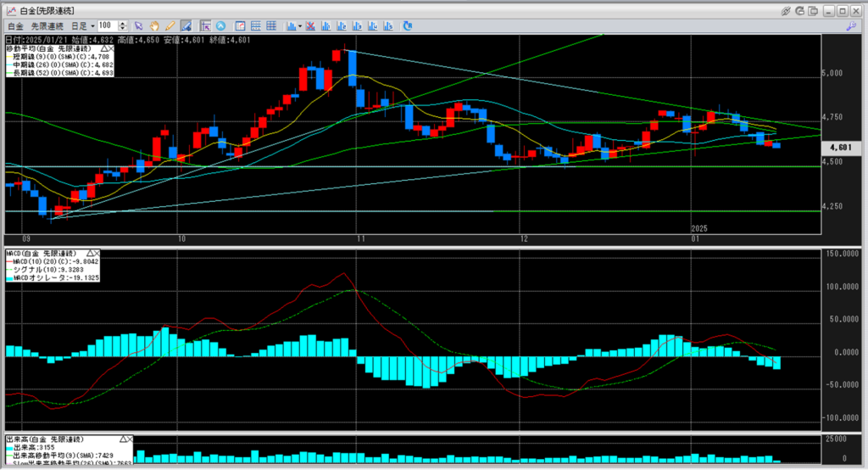Click the link-chain icon in title bar

pos(786,10)
